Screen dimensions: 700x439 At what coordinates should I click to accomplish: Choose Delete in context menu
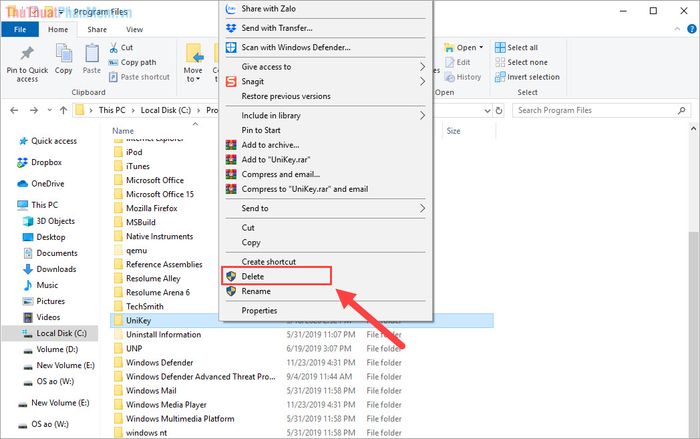click(325, 276)
